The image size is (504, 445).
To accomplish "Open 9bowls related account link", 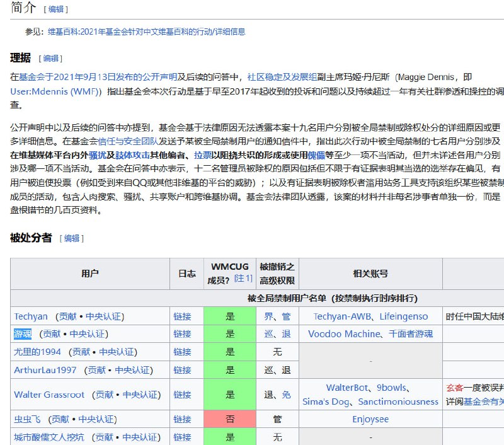I will point(391,388).
